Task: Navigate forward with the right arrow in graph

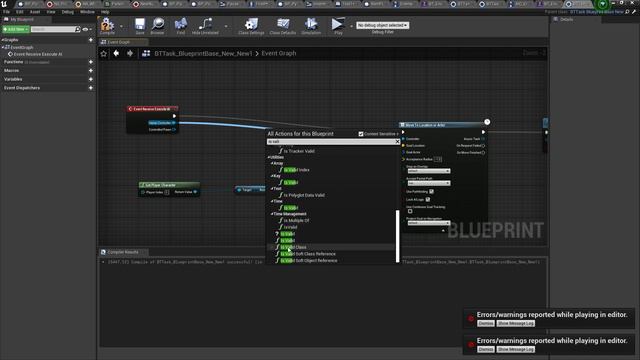Action: [130, 53]
